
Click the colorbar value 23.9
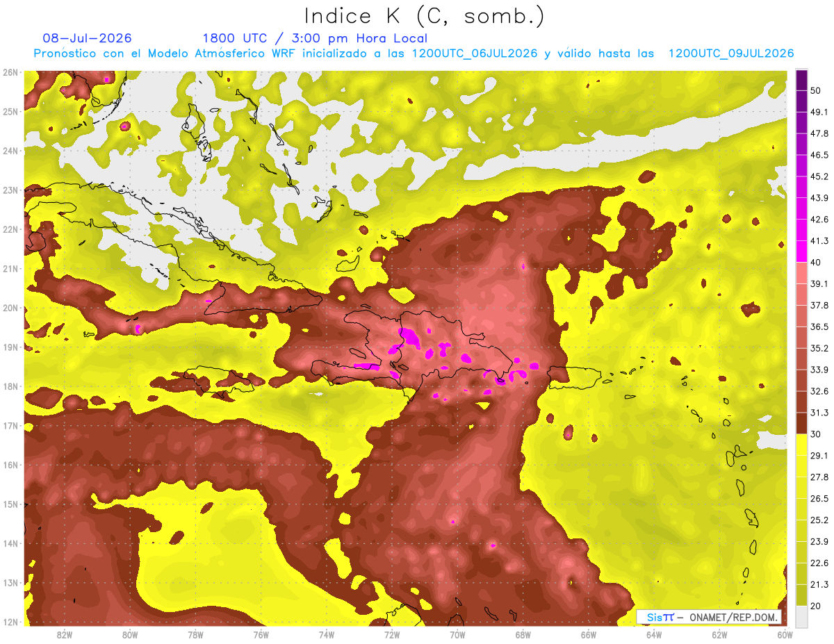(x=820, y=541)
